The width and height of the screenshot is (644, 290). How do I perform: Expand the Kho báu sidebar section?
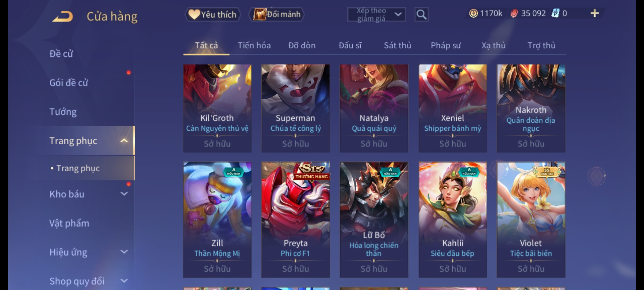tap(124, 194)
